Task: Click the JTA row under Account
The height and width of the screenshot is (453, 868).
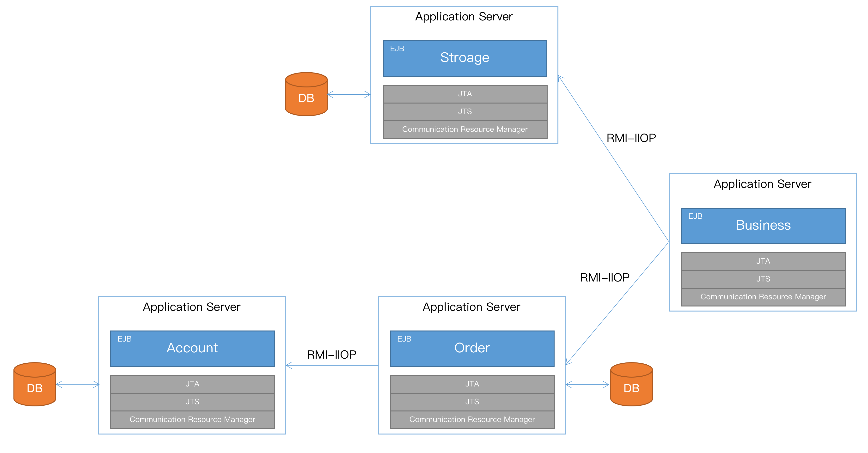Action: (192, 384)
